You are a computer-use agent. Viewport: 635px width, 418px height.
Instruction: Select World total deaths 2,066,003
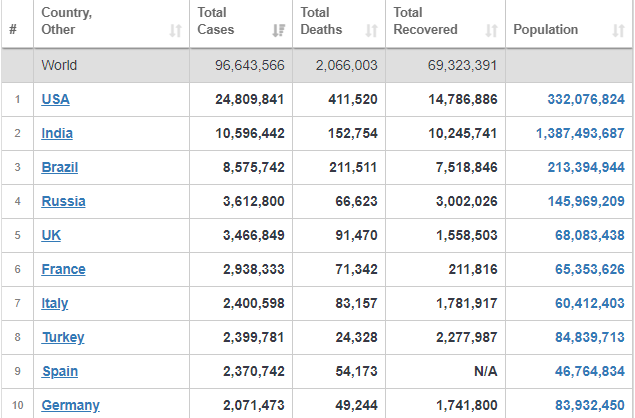pos(347,65)
